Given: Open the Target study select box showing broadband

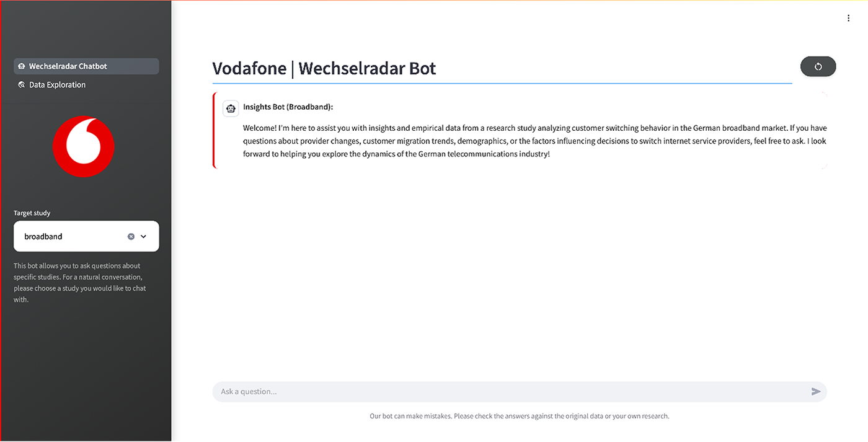Looking at the screenshot, I should pyautogui.click(x=86, y=236).
